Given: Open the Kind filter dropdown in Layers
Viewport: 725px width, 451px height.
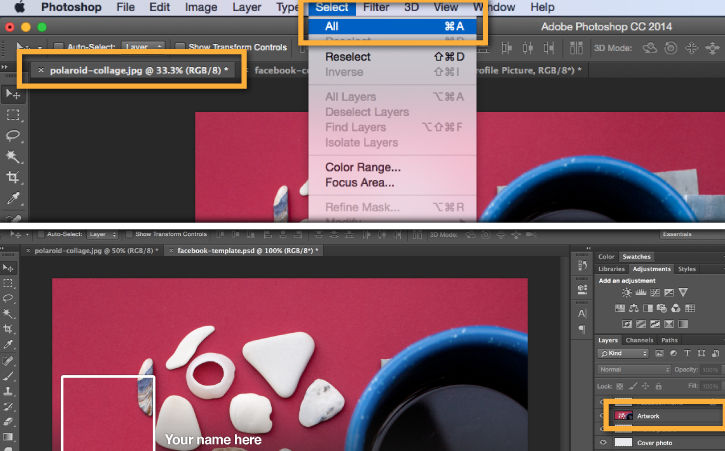Looking at the screenshot, I should point(623,353).
